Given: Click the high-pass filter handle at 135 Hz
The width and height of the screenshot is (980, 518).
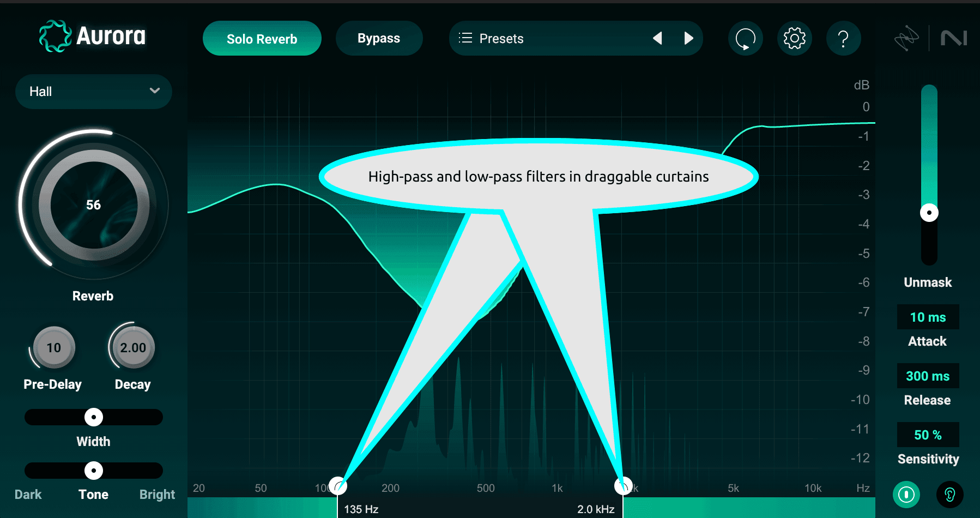Looking at the screenshot, I should point(338,485).
